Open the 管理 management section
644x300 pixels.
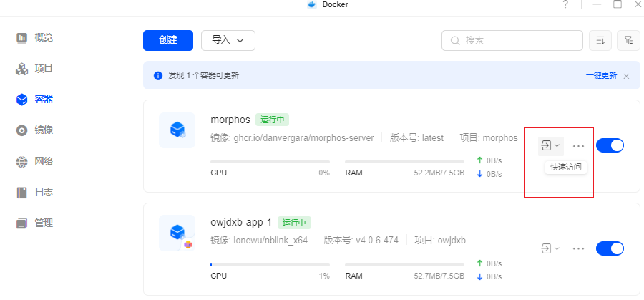pos(35,223)
